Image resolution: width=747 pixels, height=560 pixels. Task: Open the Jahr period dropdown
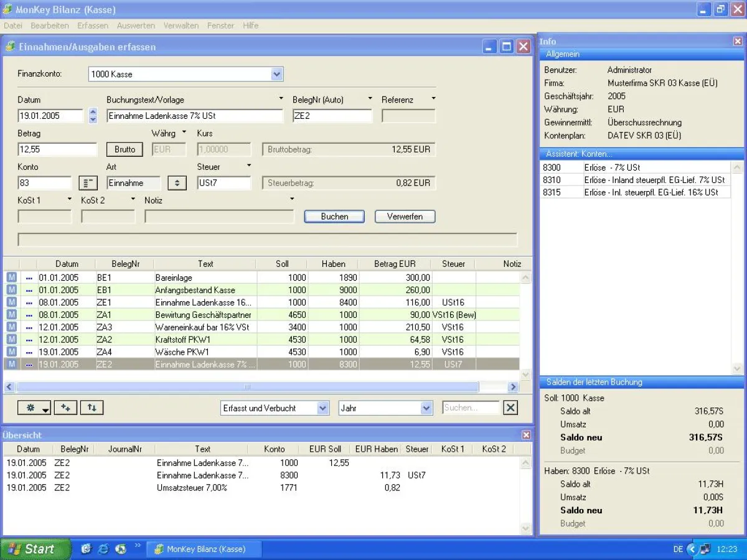click(426, 408)
